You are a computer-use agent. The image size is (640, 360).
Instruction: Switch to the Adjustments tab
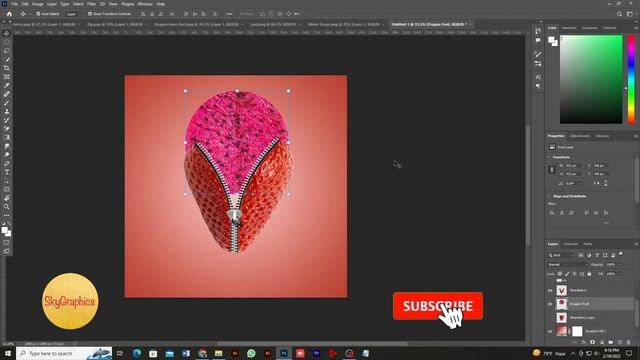(580, 136)
